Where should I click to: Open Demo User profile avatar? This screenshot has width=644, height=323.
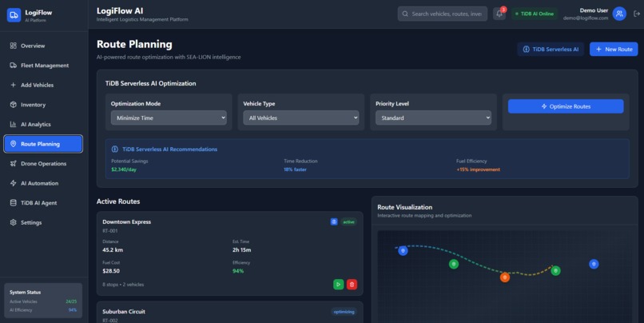click(619, 14)
